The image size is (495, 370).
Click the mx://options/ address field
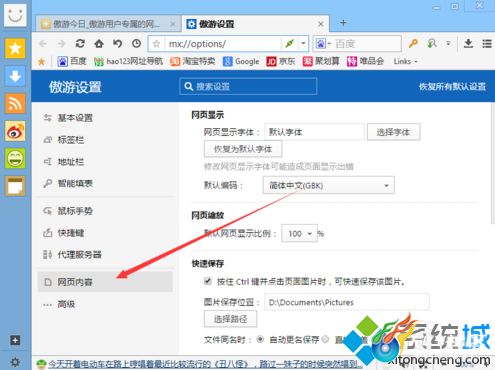click(223, 44)
